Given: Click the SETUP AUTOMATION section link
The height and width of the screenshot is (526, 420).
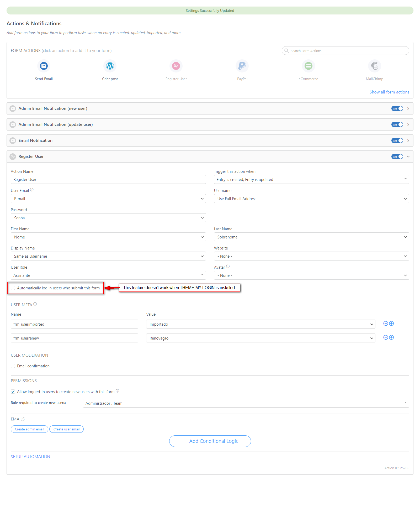Looking at the screenshot, I should point(30,457).
